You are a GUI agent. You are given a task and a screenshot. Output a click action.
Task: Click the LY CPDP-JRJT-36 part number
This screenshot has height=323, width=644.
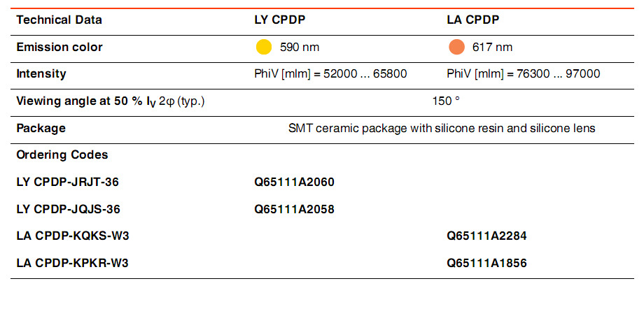pos(67,182)
